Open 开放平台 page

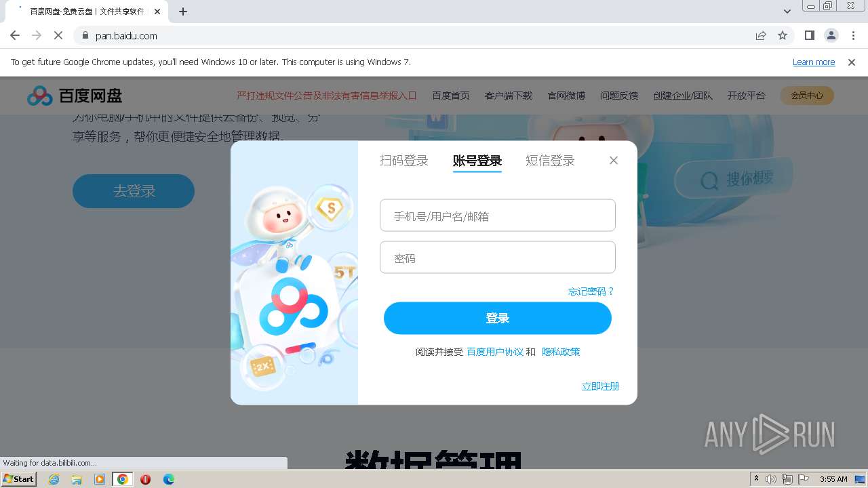click(747, 96)
